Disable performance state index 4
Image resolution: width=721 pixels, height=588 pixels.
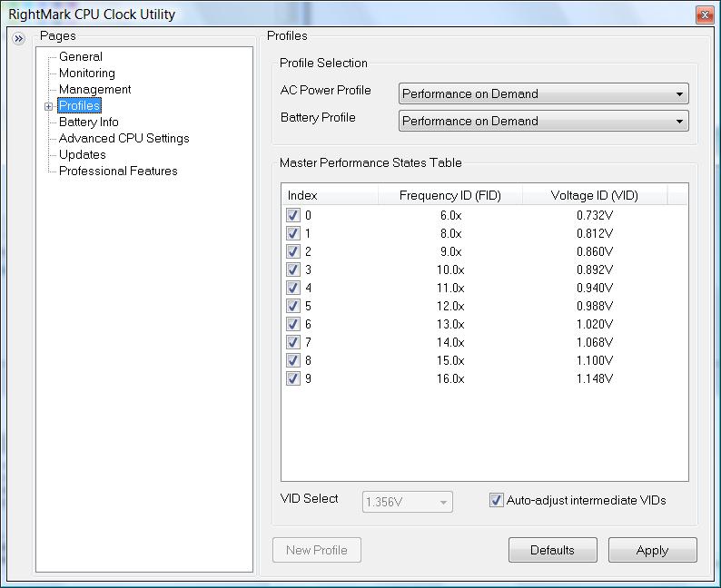point(293,288)
